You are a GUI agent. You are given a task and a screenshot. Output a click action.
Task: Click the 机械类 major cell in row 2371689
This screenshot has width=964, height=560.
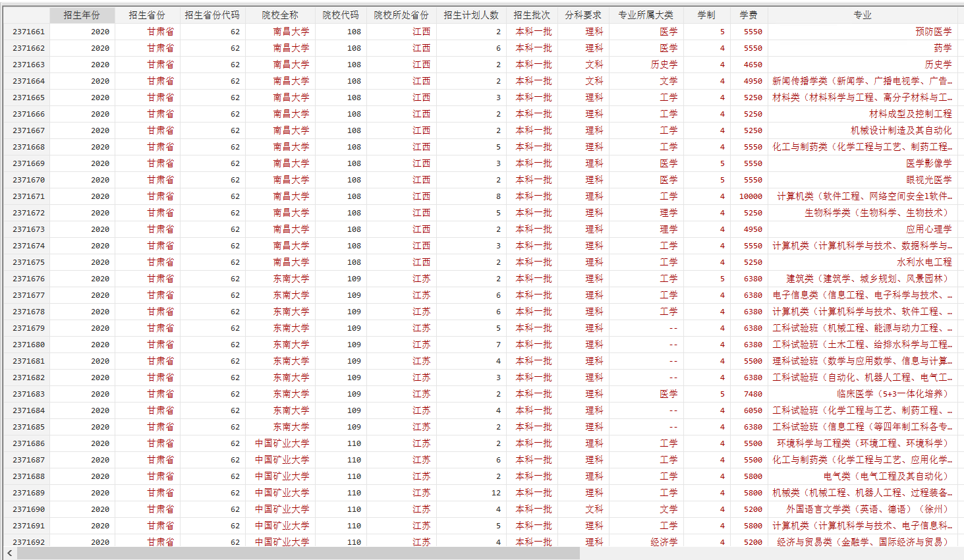pyautogui.click(x=863, y=493)
